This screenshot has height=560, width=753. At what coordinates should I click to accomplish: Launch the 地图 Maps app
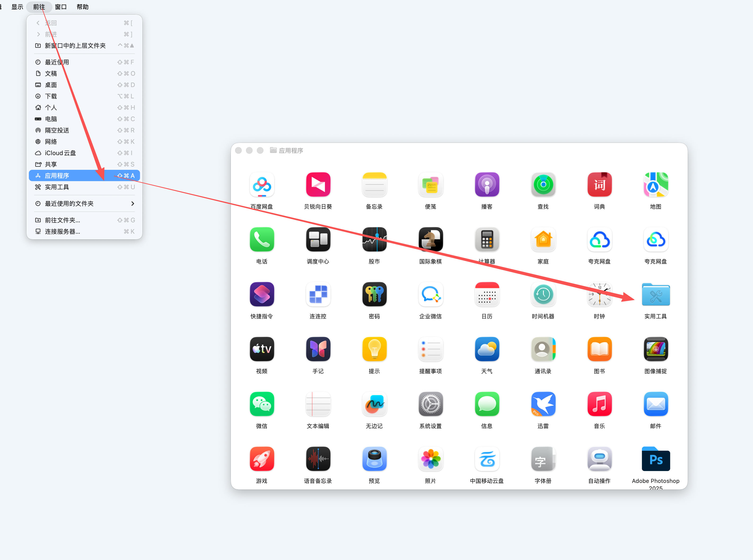click(656, 185)
